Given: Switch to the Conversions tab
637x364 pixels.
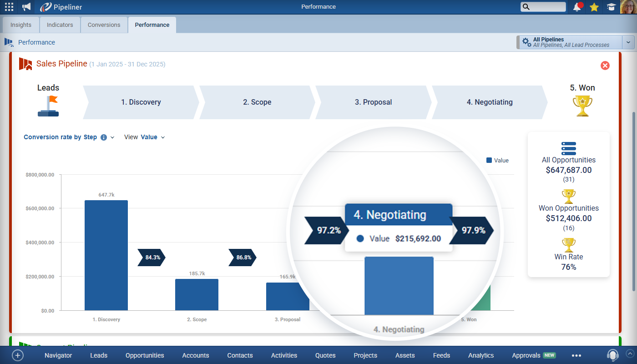Looking at the screenshot, I should (104, 25).
